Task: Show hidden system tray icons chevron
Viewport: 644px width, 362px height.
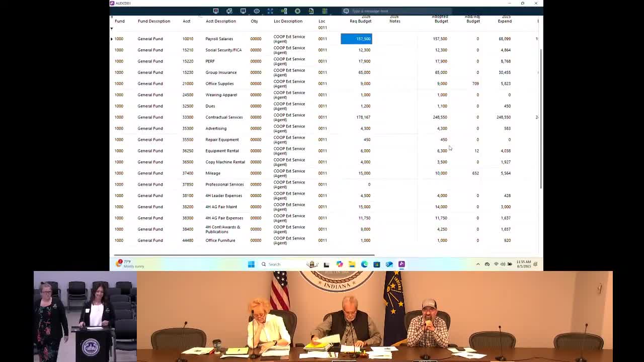Action: [478, 264]
